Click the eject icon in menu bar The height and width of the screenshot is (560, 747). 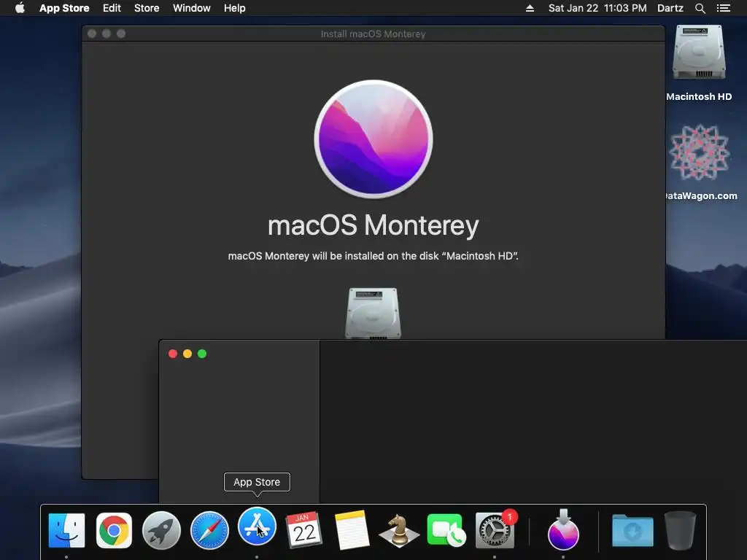click(x=530, y=8)
